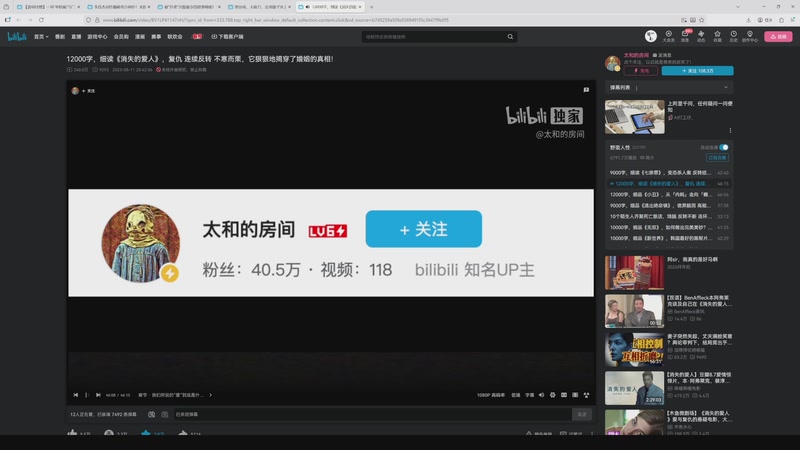Click the volume speaker icon in player

(541, 395)
